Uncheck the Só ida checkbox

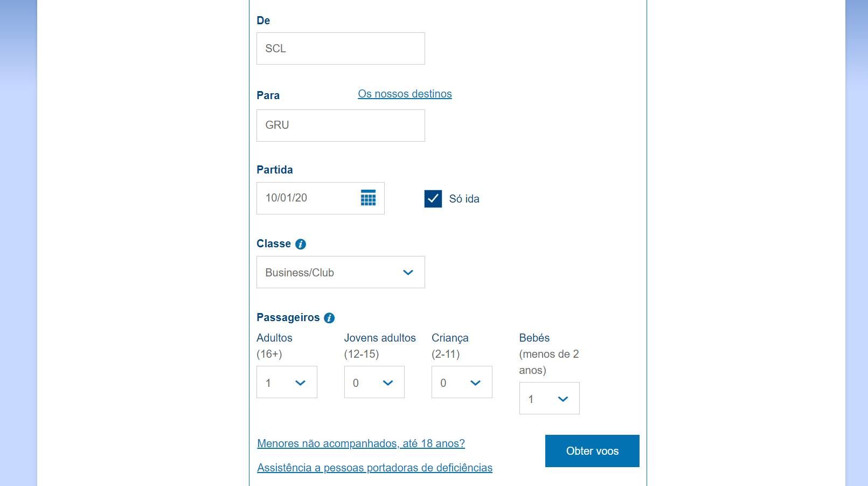pyautogui.click(x=433, y=199)
